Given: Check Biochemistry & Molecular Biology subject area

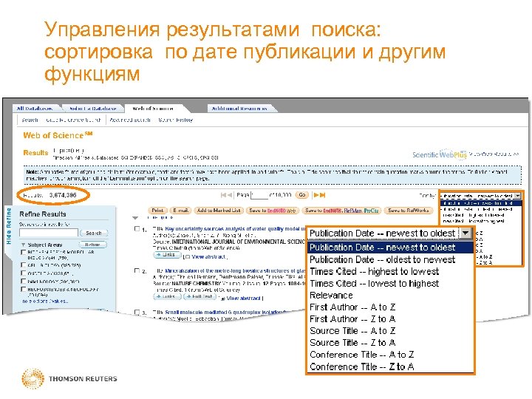Looking at the screenshot, I should pyautogui.click(x=24, y=253).
